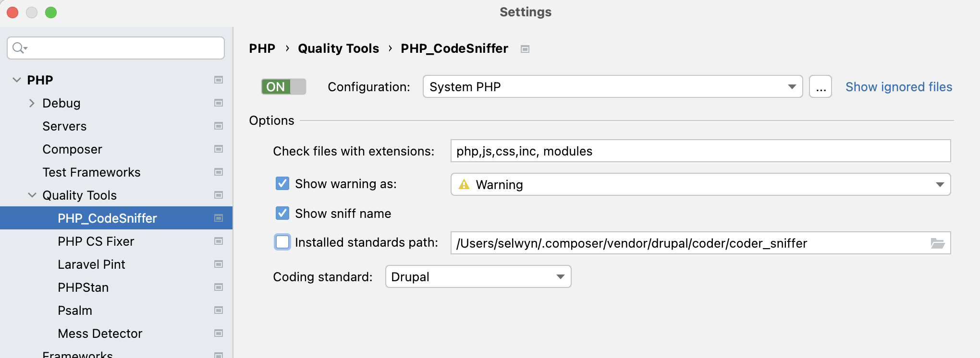Click the yellow warning icon in the severity dropdown
Image resolution: width=980 pixels, height=358 pixels.
[464, 184]
